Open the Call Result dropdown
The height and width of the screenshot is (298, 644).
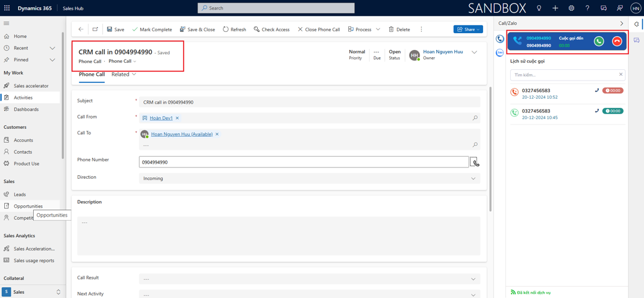473,279
